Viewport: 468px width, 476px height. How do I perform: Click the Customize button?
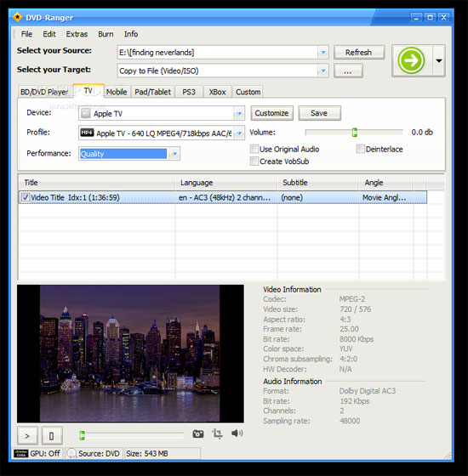pyautogui.click(x=271, y=113)
